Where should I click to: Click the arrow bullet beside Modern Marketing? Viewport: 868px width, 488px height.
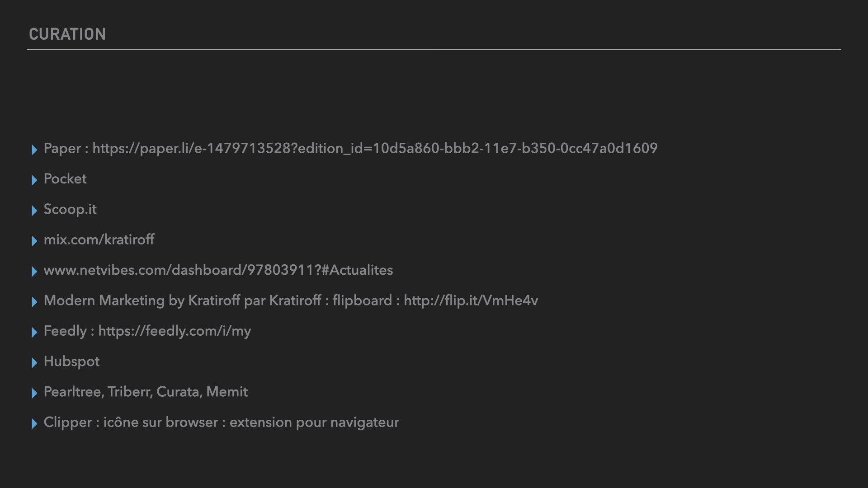pos(34,302)
